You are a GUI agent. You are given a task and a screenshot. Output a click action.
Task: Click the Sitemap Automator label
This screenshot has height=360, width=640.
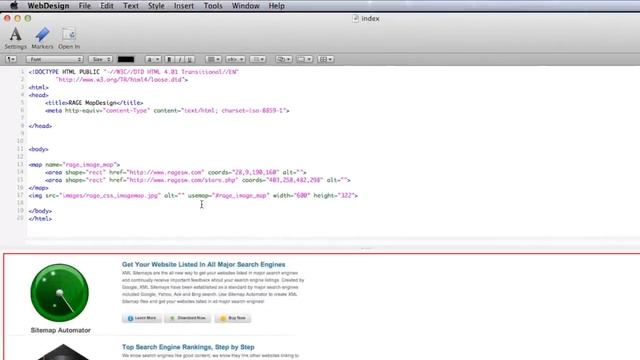60,330
